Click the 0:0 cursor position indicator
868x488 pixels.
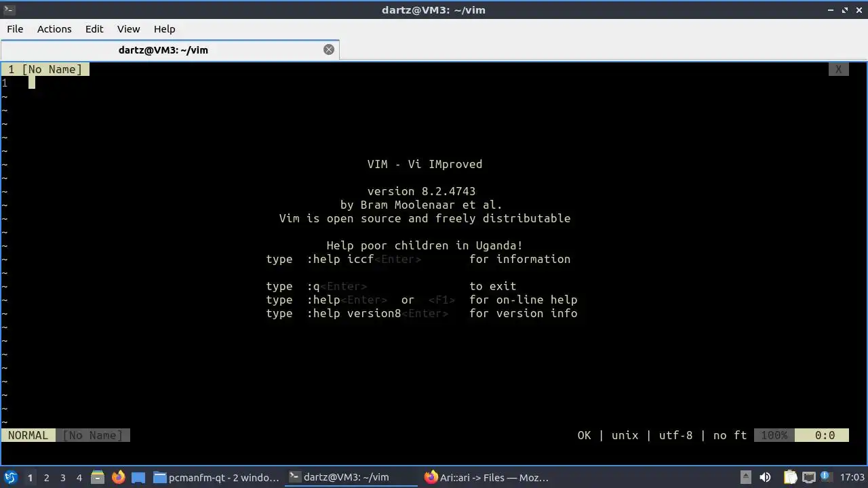(821, 435)
